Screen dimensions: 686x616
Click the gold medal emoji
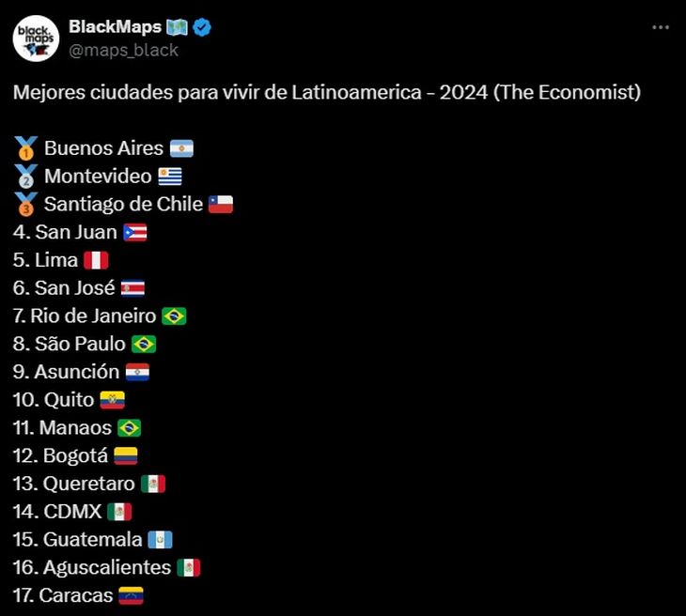coord(25,148)
